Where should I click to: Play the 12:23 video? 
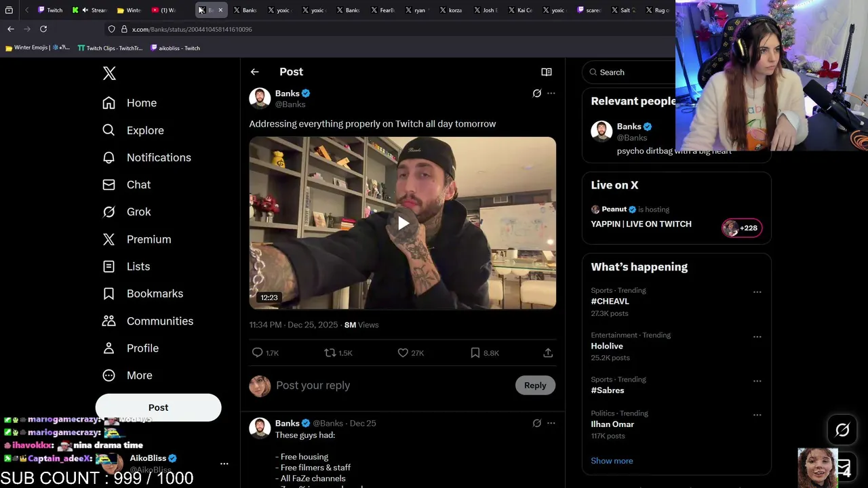tap(403, 223)
